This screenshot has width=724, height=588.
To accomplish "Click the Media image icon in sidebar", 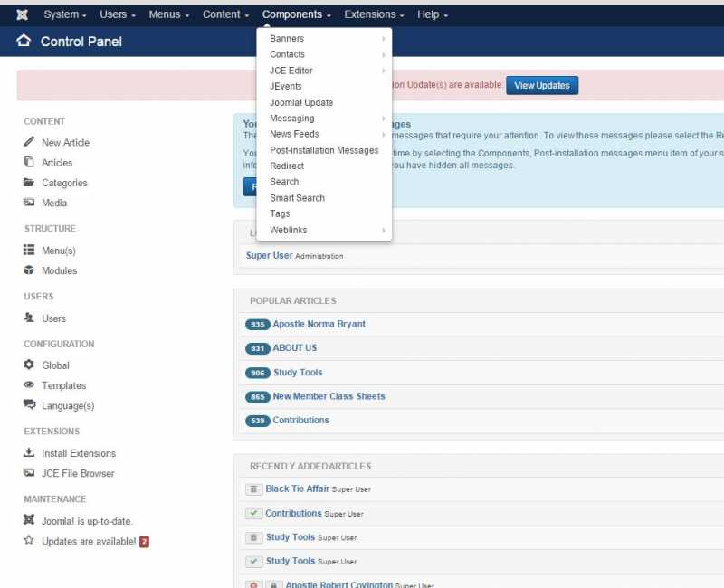I will 29,202.
